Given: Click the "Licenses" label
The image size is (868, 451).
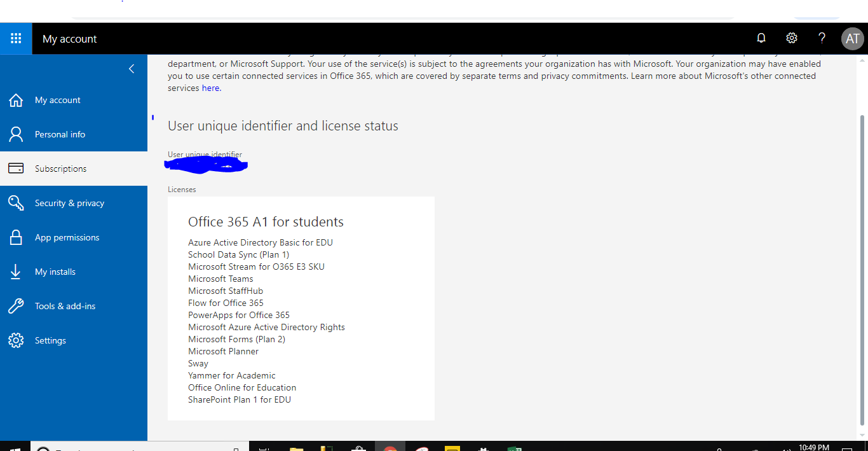Looking at the screenshot, I should coord(182,190).
